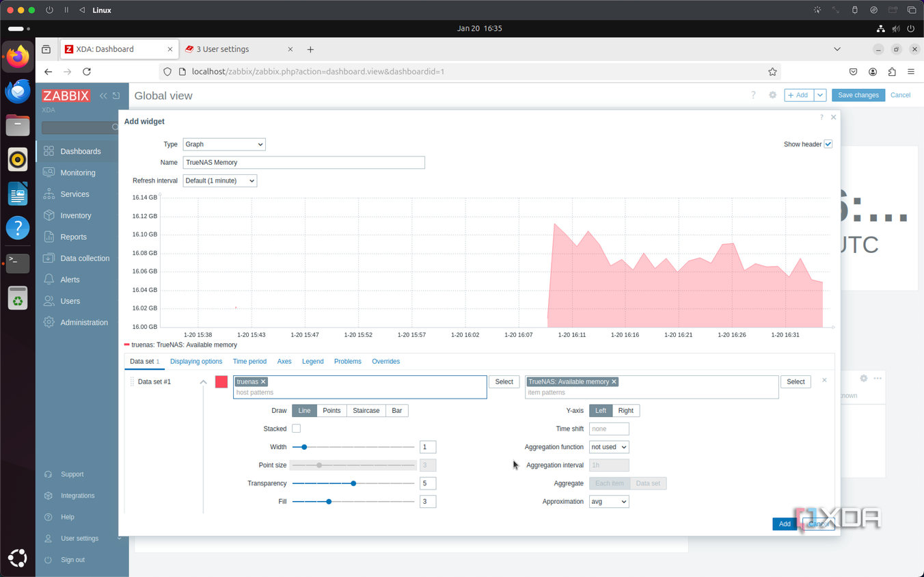The width and height of the screenshot is (924, 577).
Task: Go back in the Firefox browser
Action: click(x=48, y=72)
